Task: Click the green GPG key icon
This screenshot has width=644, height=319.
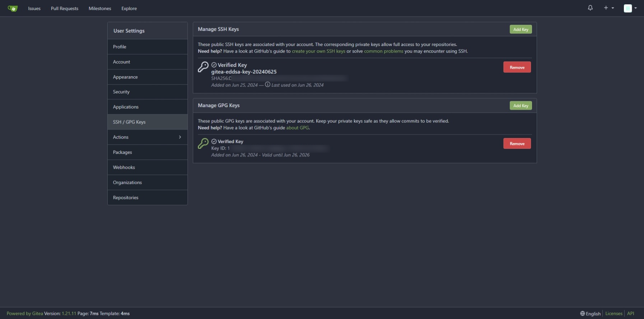Action: point(203,143)
